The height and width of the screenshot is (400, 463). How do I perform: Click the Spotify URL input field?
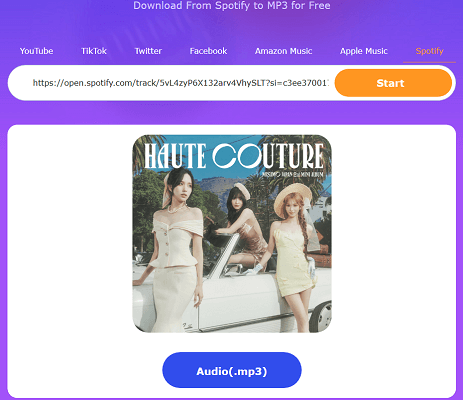click(180, 83)
